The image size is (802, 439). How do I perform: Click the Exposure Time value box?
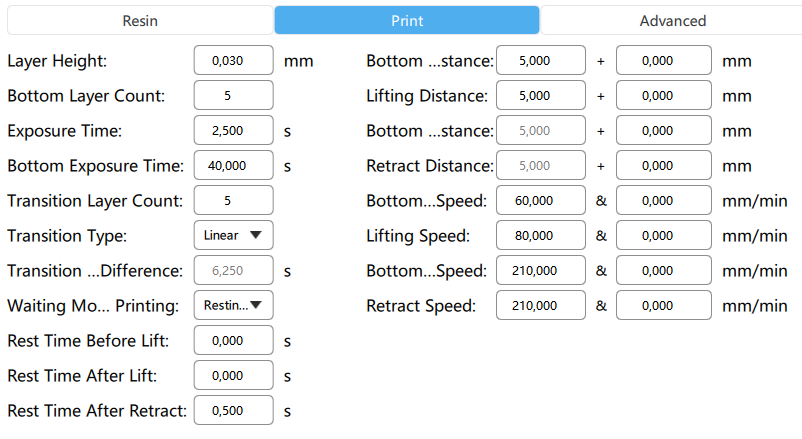233,130
